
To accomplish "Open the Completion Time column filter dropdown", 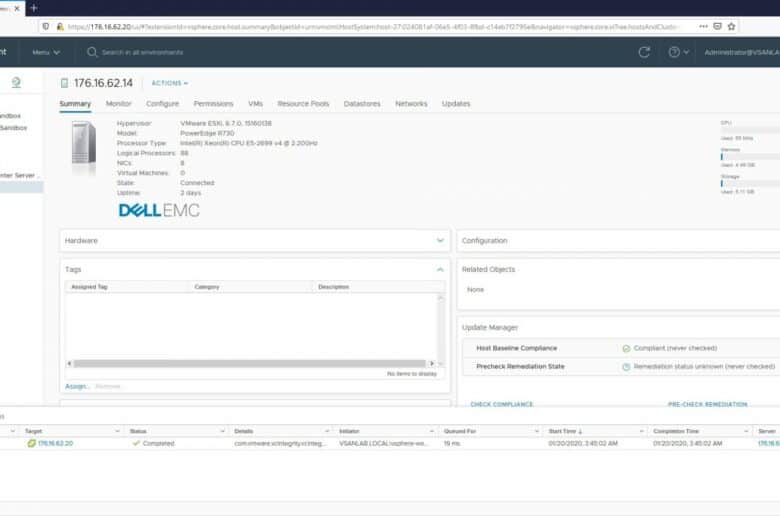I will (746, 431).
